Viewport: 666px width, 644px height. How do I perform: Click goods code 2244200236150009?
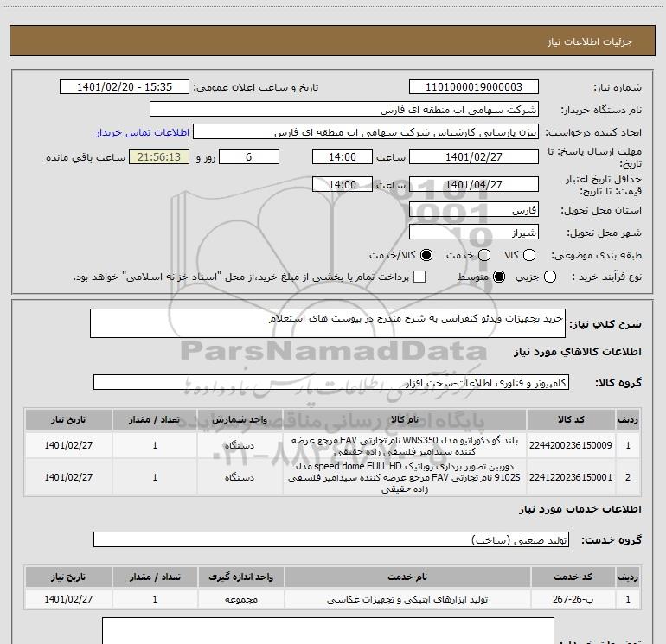571,445
